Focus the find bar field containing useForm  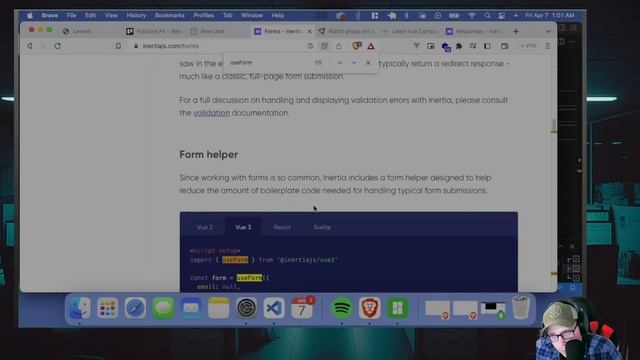pos(269,63)
